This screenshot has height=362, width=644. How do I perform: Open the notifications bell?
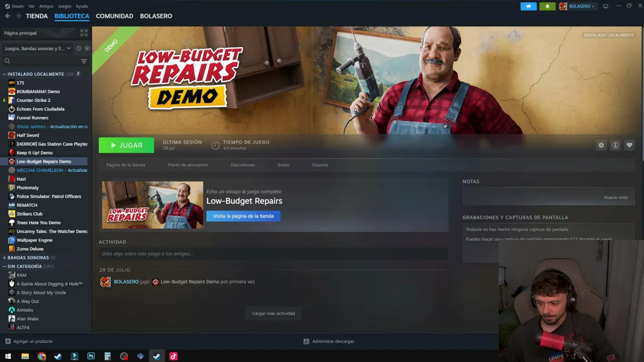pos(547,6)
